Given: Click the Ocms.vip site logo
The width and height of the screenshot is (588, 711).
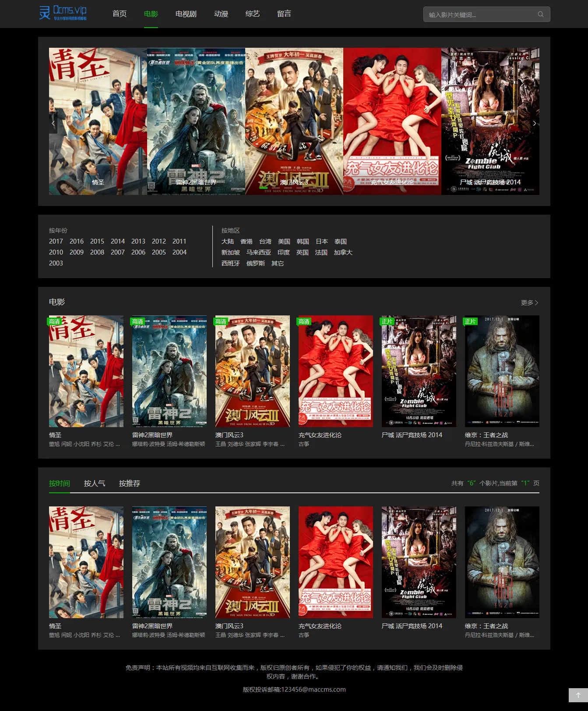Looking at the screenshot, I should click(63, 13).
